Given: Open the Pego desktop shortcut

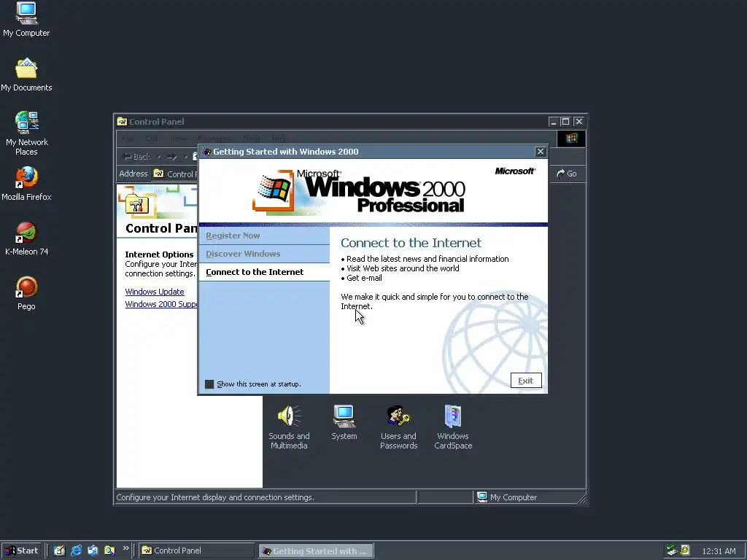Looking at the screenshot, I should click(x=26, y=293).
